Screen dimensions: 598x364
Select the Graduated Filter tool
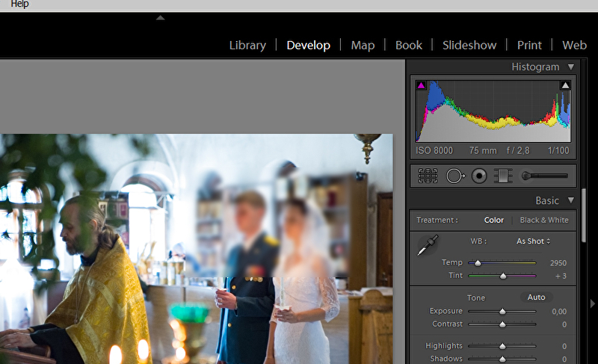pos(503,176)
